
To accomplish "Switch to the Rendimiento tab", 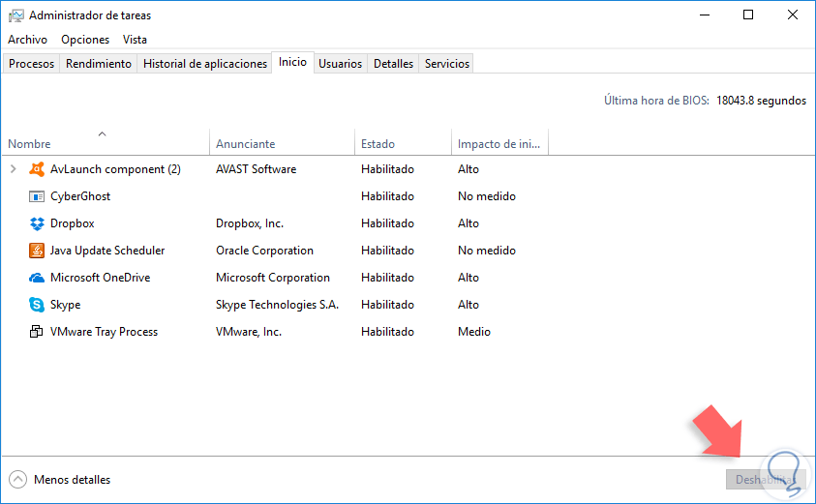I will point(99,64).
